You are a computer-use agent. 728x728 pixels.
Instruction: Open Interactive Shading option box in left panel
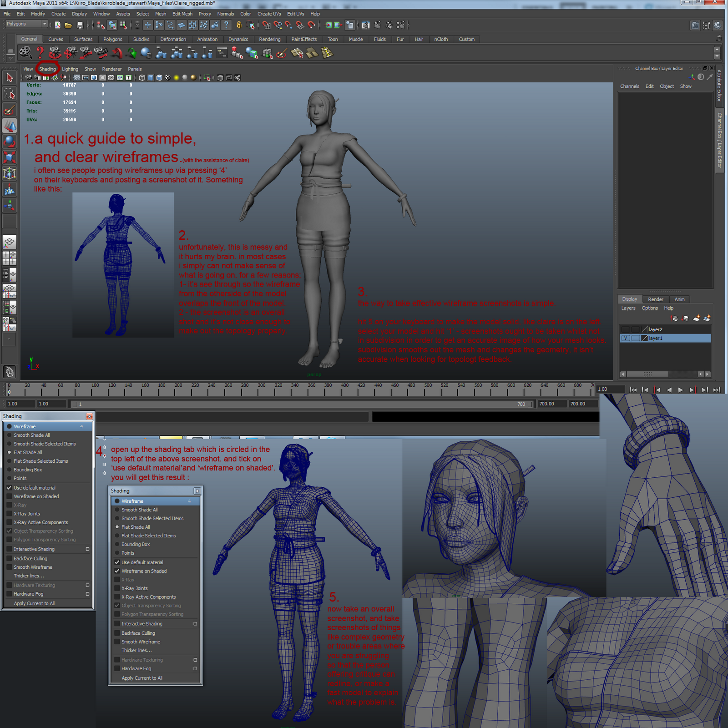(x=87, y=549)
